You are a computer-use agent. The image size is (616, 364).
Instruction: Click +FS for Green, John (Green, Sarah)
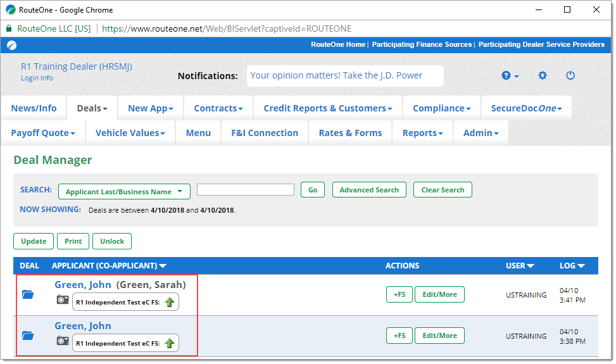click(x=399, y=294)
